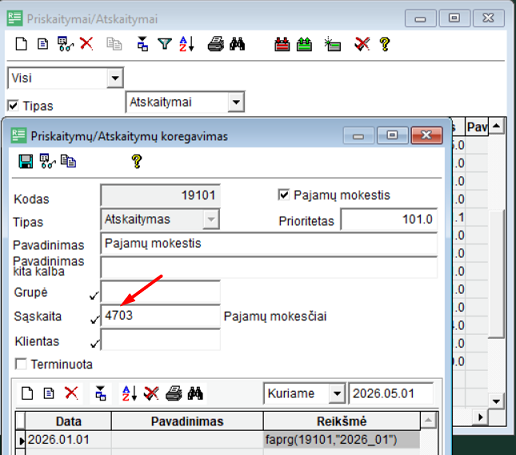The height and width of the screenshot is (455, 516).
Task: Enable the Terminuota checkbox
Action: tap(21, 364)
